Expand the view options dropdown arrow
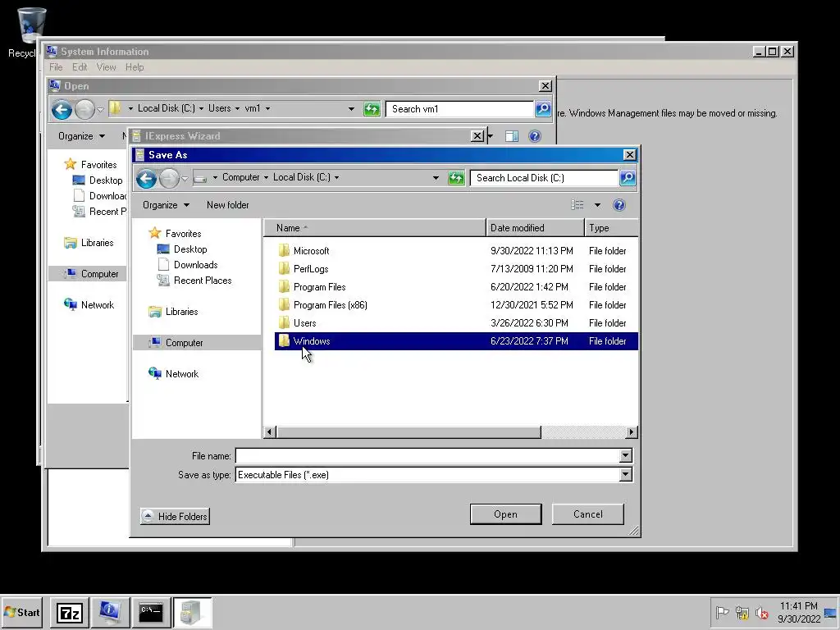The height and width of the screenshot is (630, 840). click(597, 205)
